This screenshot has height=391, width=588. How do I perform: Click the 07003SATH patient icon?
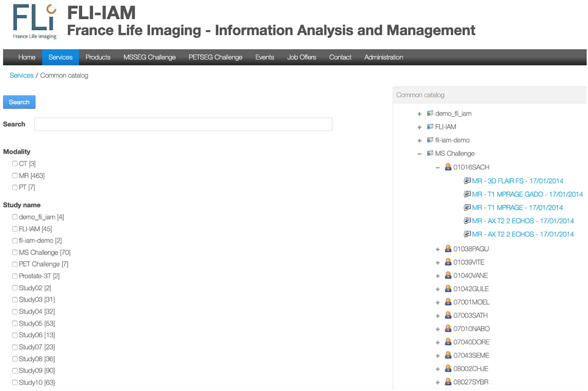click(x=448, y=315)
